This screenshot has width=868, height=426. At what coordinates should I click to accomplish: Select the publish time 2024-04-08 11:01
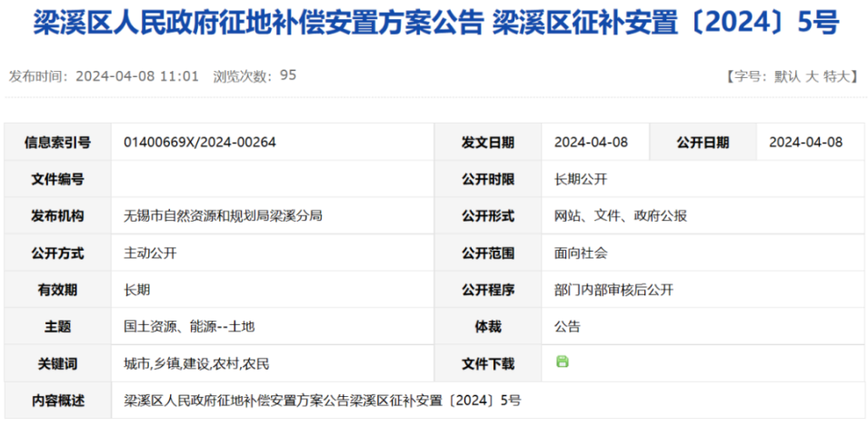click(x=136, y=75)
